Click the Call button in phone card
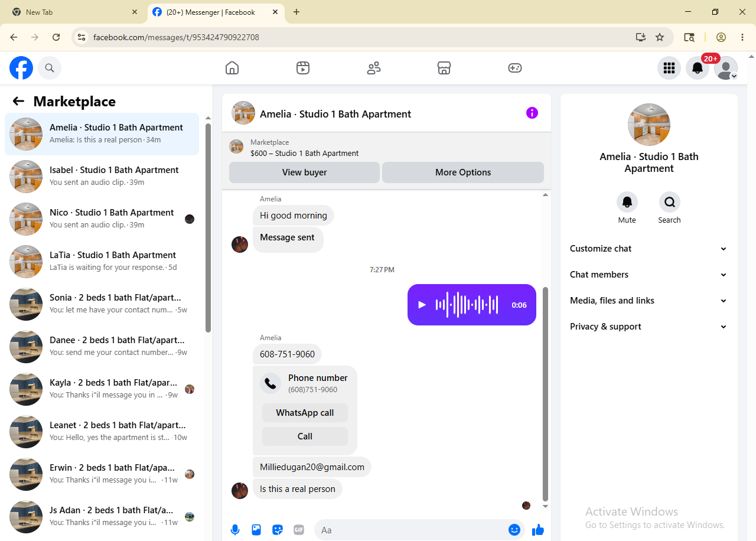This screenshot has height=541, width=756. coord(305,436)
